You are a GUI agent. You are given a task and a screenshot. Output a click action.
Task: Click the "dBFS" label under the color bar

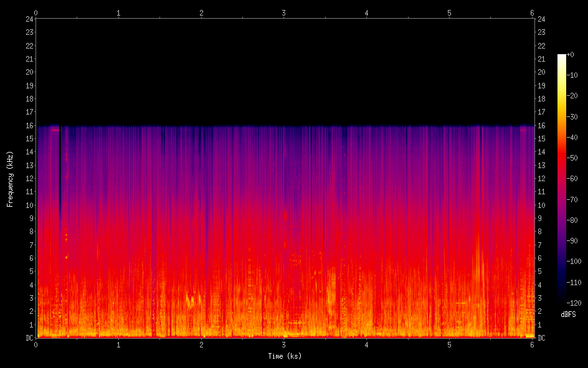[567, 315]
